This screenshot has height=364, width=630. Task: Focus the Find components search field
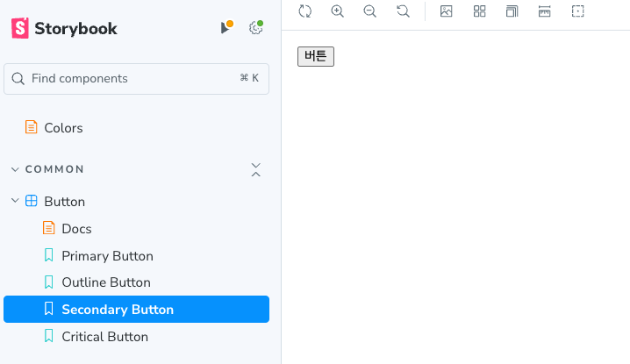136,79
